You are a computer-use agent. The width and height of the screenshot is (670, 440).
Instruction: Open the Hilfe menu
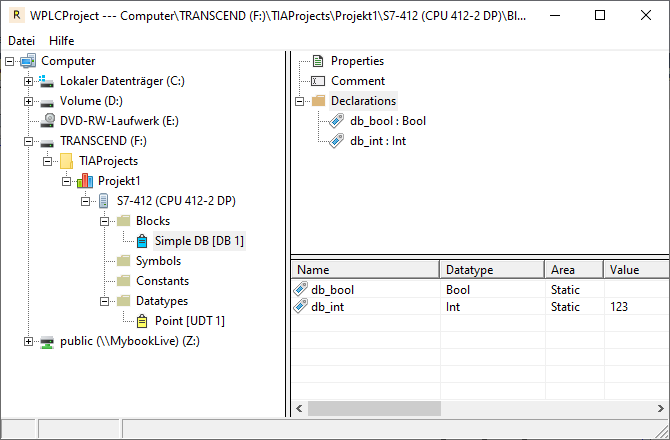pos(61,40)
